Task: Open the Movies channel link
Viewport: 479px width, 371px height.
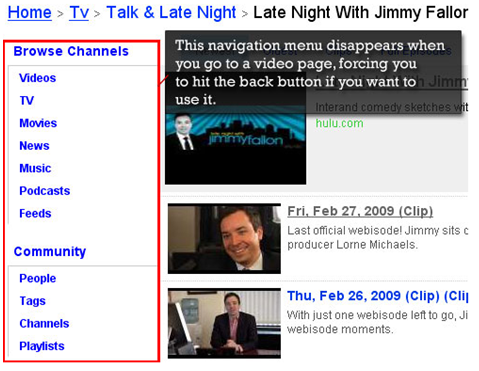Action: coord(38,123)
